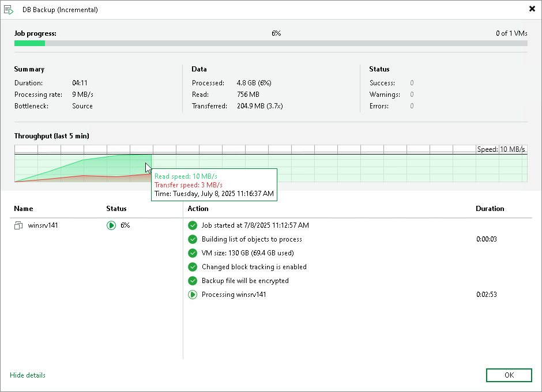Collapse the panel via Hide details link

pyautogui.click(x=28, y=375)
